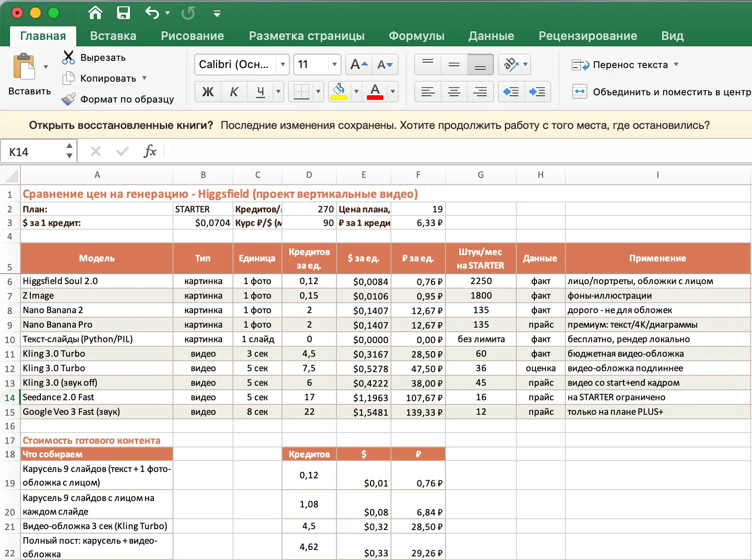
Task: Click the Вырезать text button
Action: 103,58
